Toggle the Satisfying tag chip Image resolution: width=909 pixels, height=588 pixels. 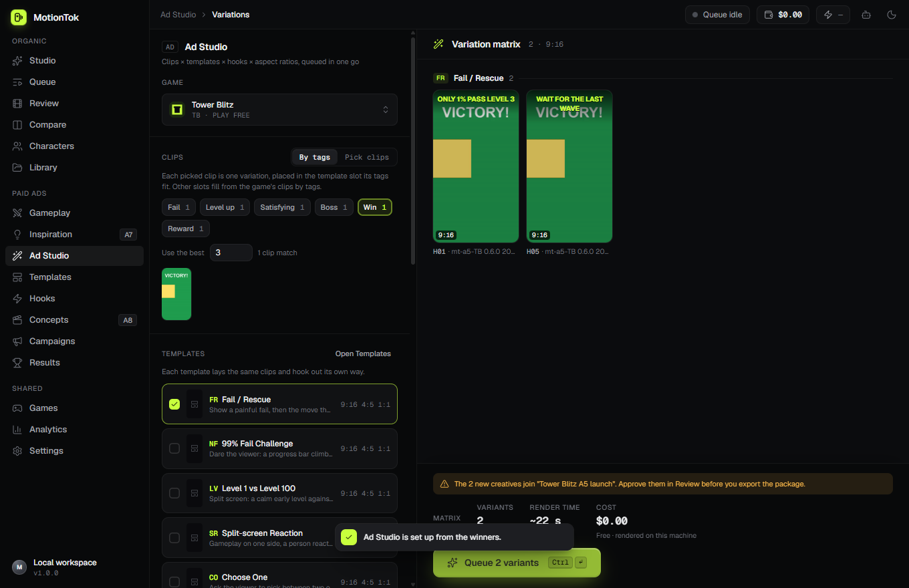pos(282,207)
